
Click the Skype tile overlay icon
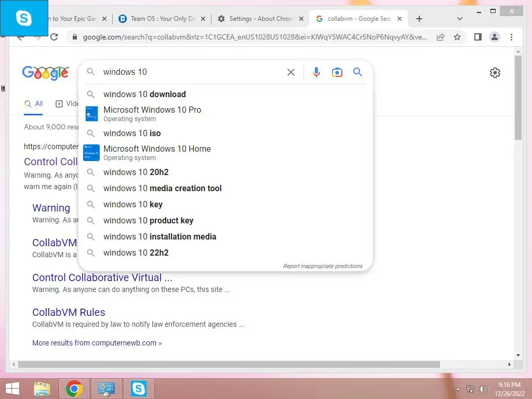pos(24,18)
